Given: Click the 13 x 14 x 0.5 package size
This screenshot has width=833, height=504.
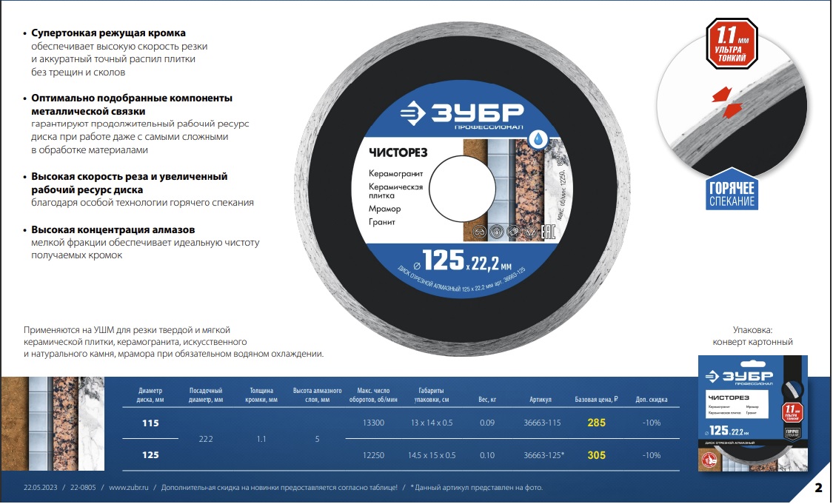Looking at the screenshot, I should [432, 423].
